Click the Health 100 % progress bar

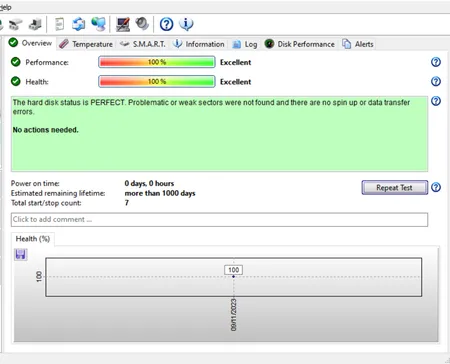(157, 82)
